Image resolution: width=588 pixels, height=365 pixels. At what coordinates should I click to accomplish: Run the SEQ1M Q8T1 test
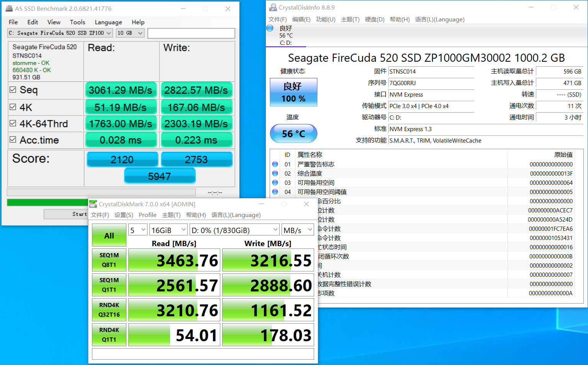(x=109, y=260)
